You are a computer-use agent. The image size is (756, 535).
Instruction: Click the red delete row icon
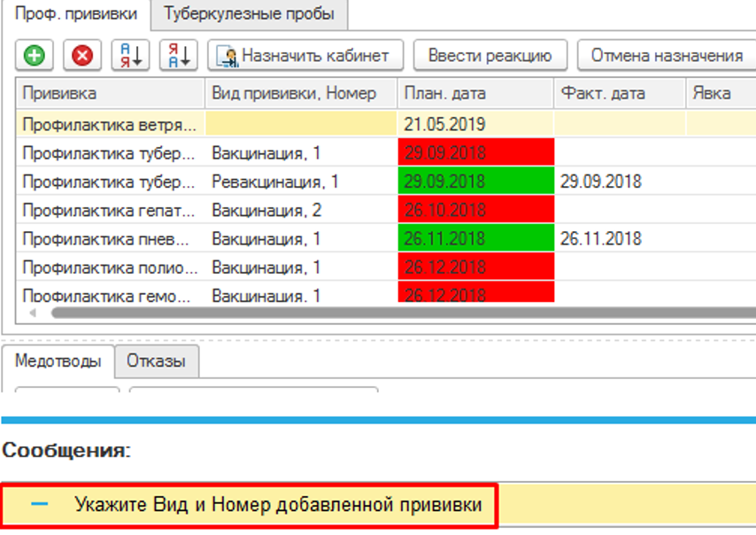(x=81, y=56)
